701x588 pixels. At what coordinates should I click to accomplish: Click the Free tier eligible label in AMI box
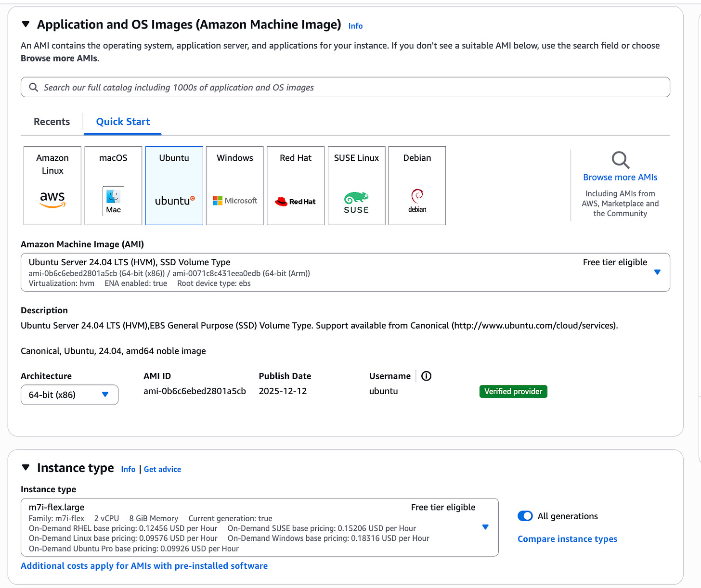click(615, 262)
